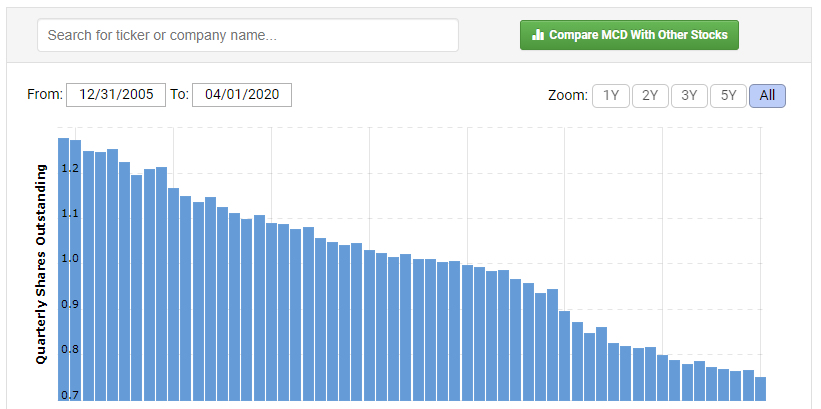This screenshot has height=409, width=821.
Task: Click the 1.0 y-axis label
Action: [70, 259]
